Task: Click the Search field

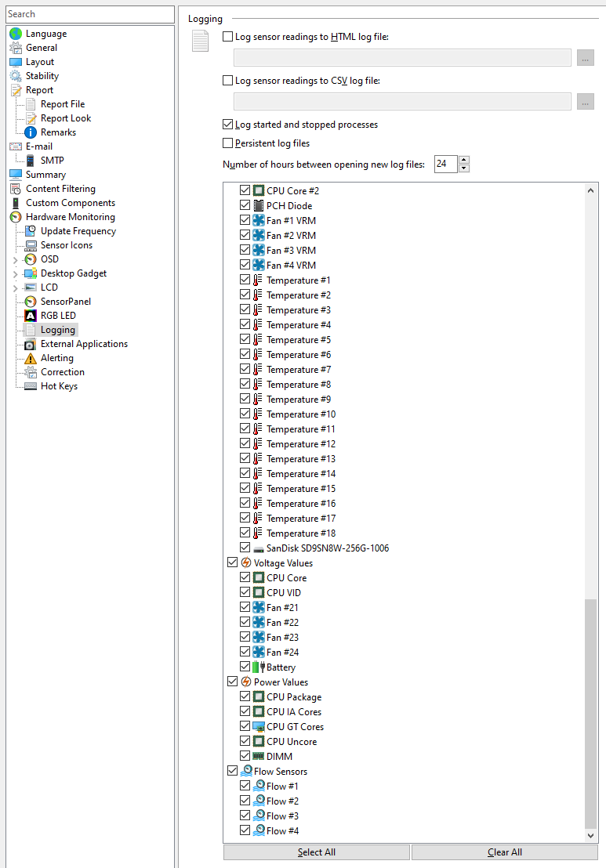Action: (x=89, y=14)
